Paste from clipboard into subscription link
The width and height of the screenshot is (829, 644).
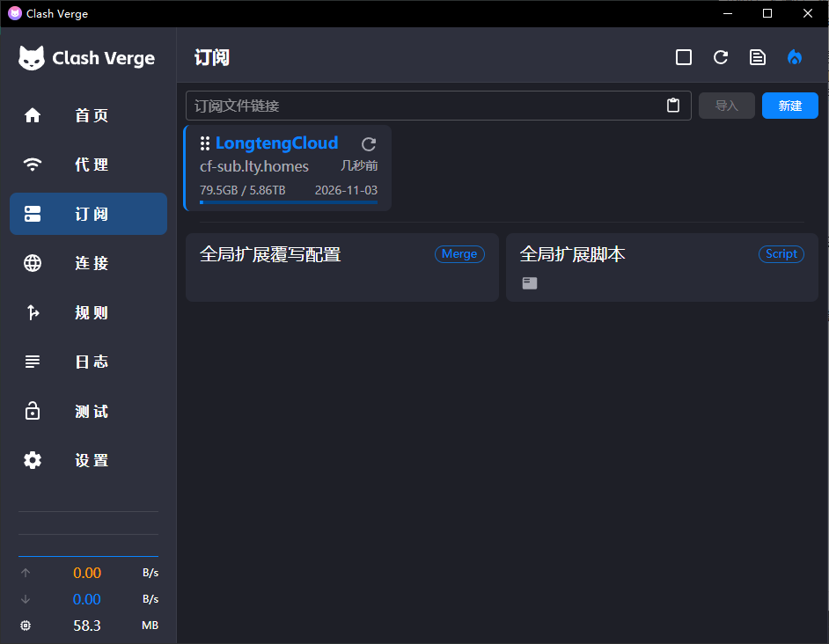pos(673,106)
